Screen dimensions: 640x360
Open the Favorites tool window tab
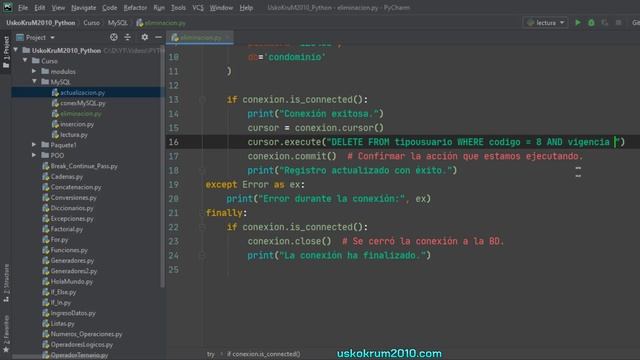[6, 333]
